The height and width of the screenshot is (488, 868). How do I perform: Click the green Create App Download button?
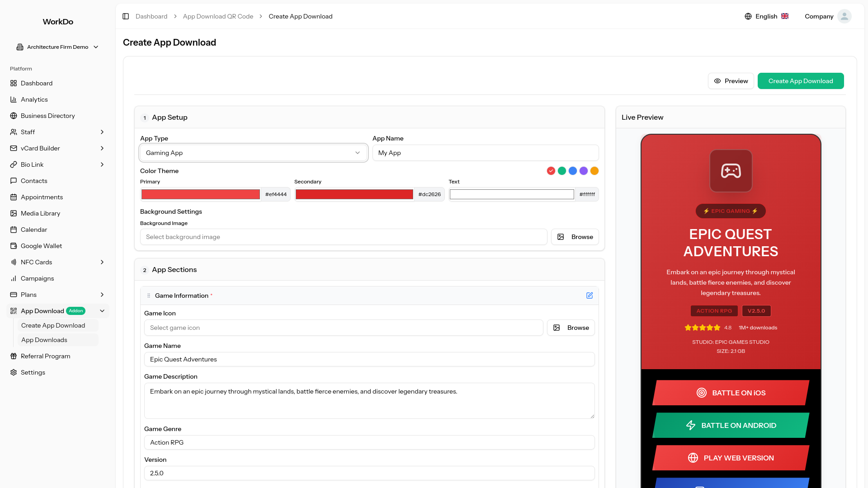click(800, 81)
